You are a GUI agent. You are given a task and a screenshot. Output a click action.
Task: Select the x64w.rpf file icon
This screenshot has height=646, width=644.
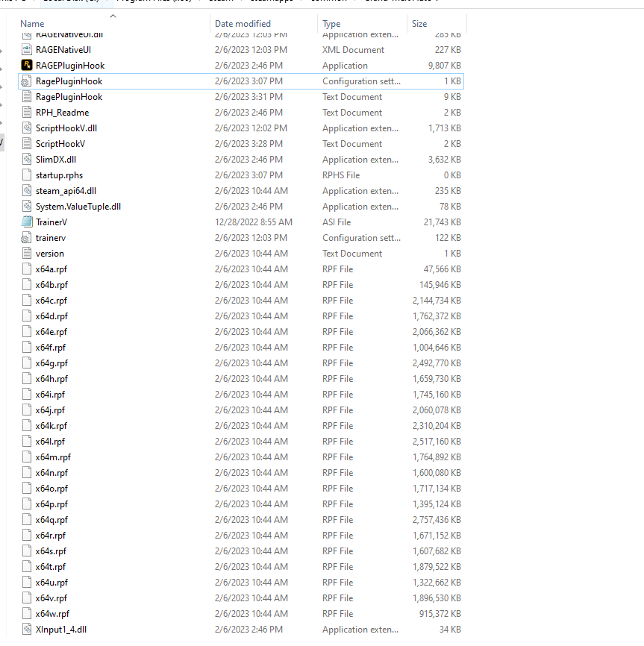click(x=27, y=613)
